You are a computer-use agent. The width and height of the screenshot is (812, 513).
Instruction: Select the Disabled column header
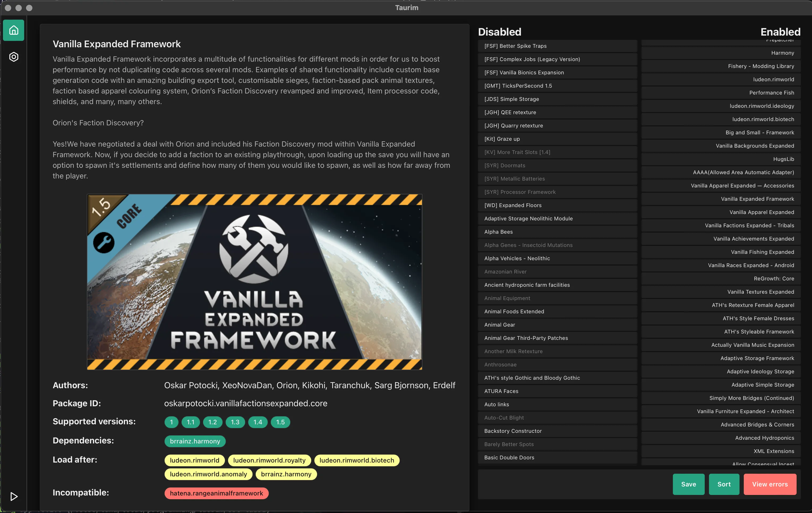point(499,31)
